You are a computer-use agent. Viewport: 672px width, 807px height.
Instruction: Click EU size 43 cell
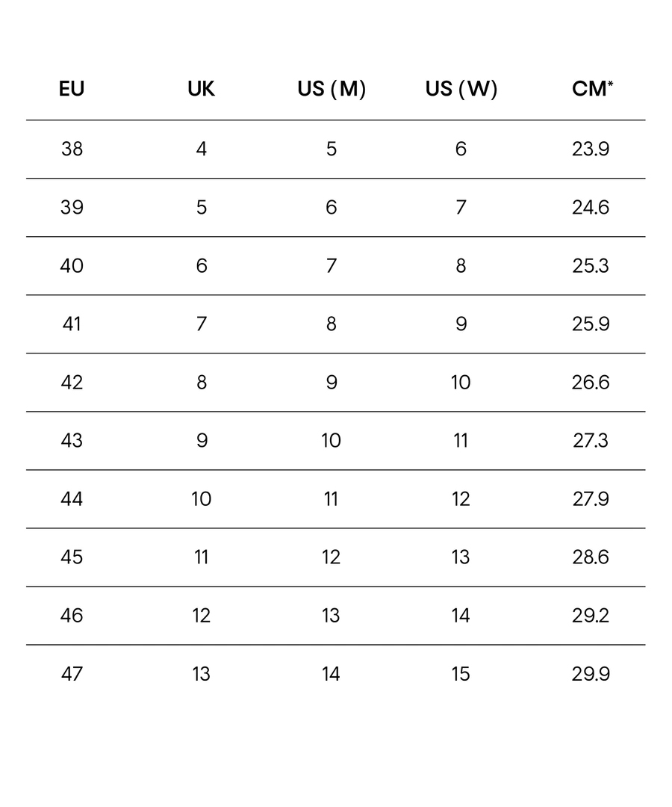(x=72, y=440)
